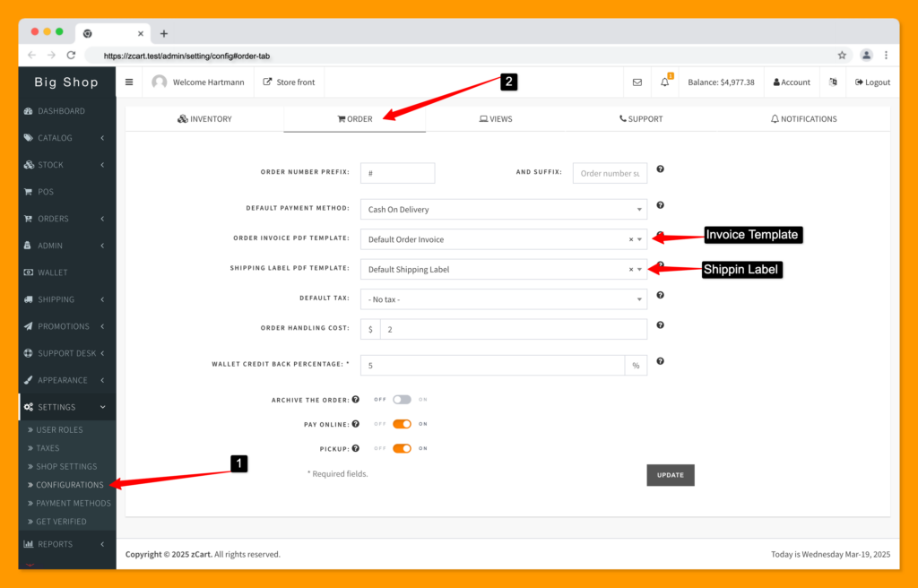Disable the Pay Online switch

pos(400,423)
